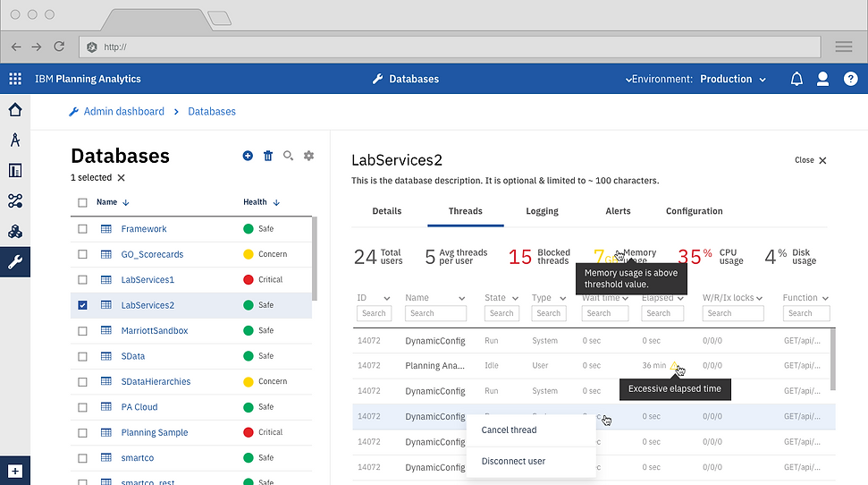Close the LabServices2 detail panel
The width and height of the screenshot is (868, 485).
coord(811,160)
